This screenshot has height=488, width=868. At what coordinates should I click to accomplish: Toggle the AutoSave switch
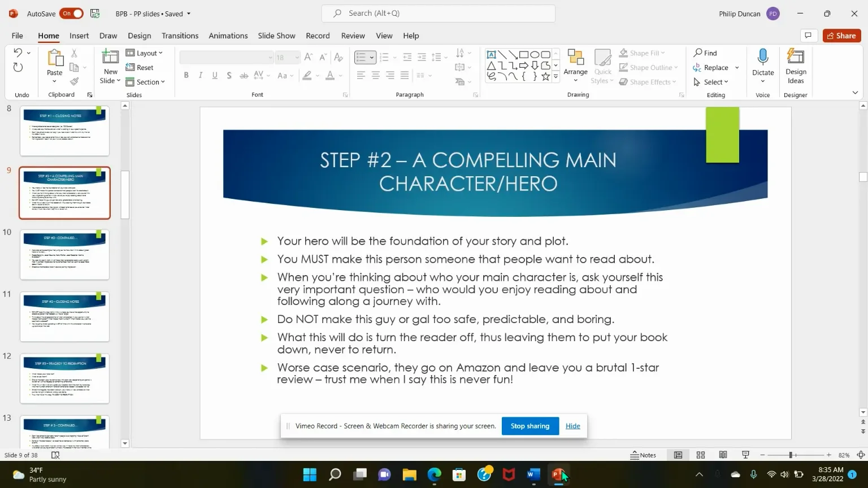point(71,14)
